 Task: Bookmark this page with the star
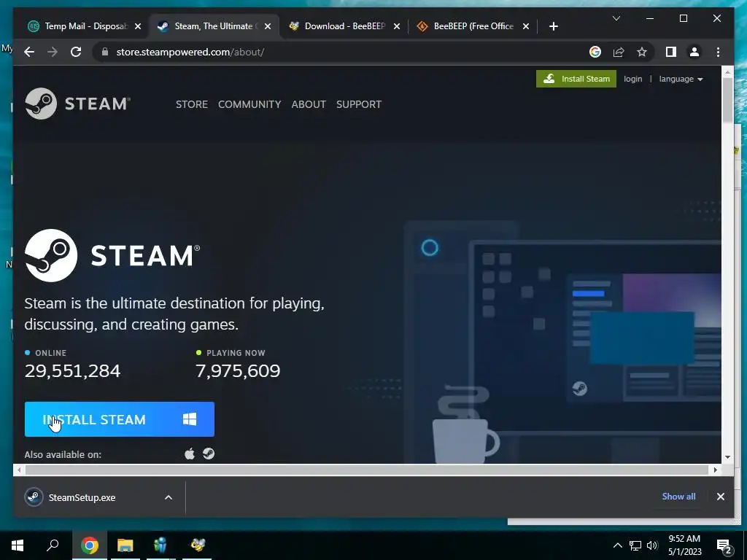click(x=642, y=52)
